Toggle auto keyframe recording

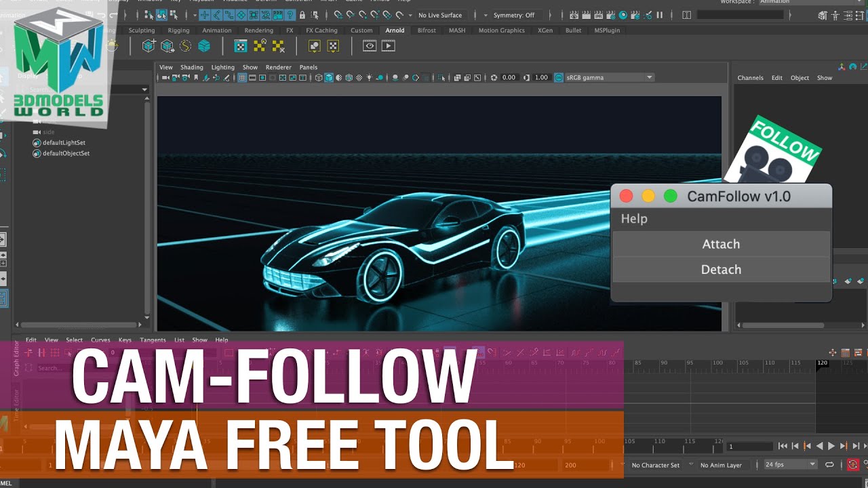point(852,465)
